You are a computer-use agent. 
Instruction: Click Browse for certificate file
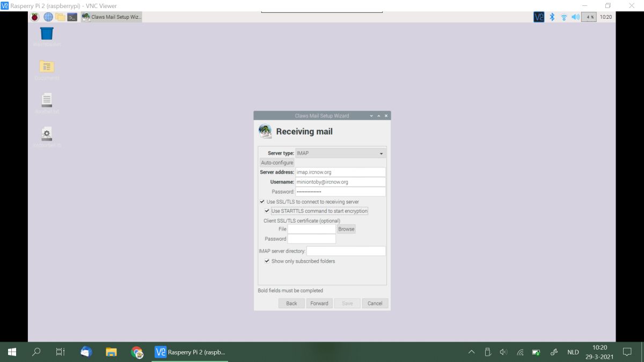point(346,229)
